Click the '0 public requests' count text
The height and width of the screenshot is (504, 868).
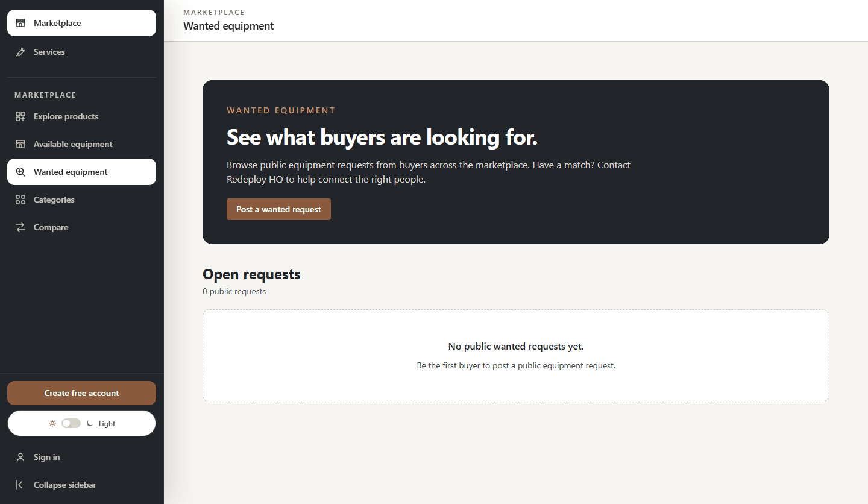(x=234, y=291)
